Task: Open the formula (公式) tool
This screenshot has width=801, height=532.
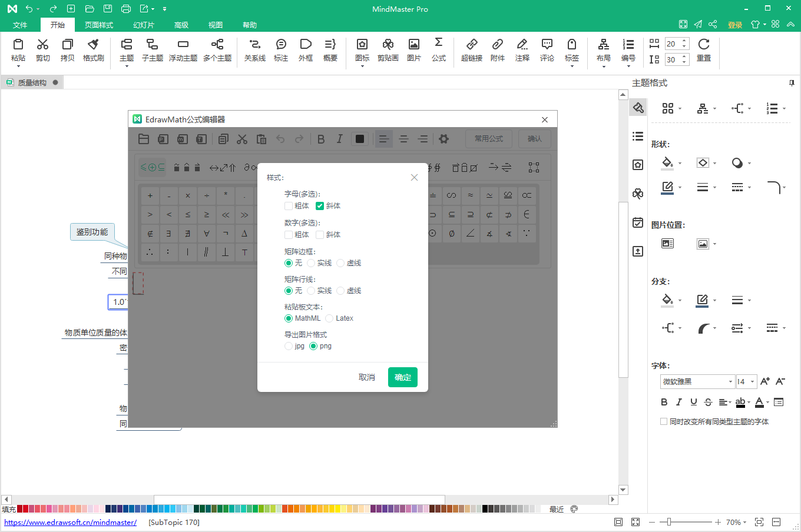Action: (x=439, y=49)
